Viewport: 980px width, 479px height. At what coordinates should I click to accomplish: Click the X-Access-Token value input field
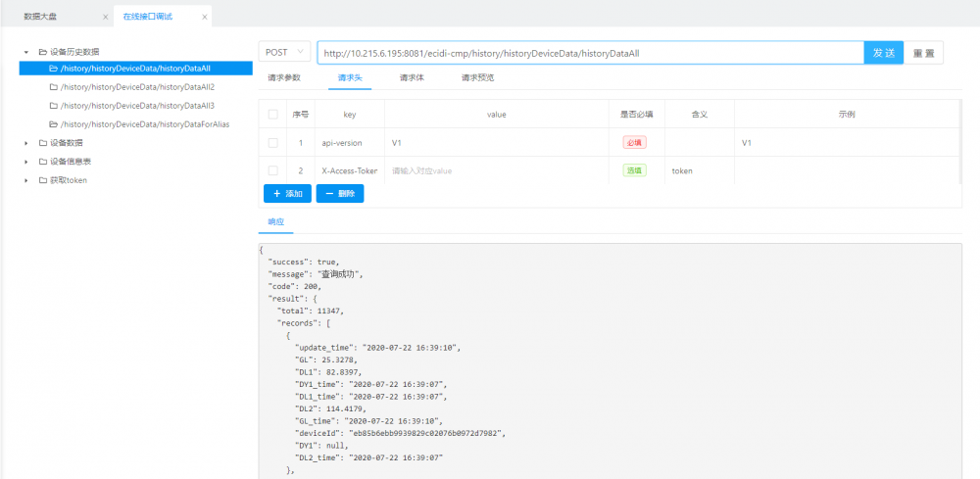pos(495,170)
